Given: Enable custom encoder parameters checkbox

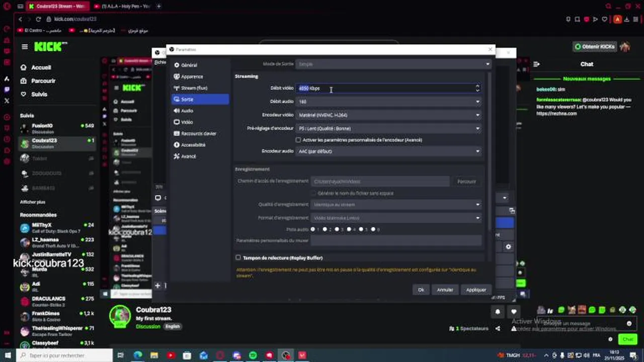Looking at the screenshot, I should [x=298, y=140].
